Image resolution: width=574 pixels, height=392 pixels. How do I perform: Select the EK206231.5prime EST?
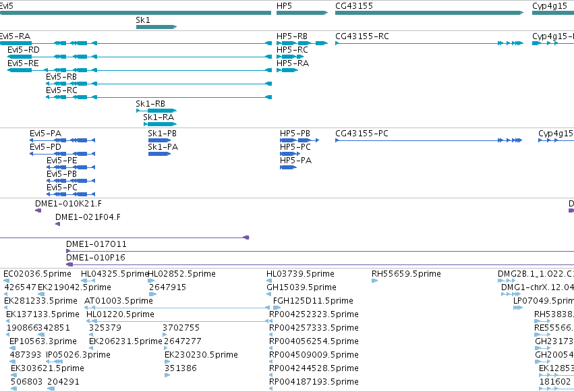coord(92,348)
